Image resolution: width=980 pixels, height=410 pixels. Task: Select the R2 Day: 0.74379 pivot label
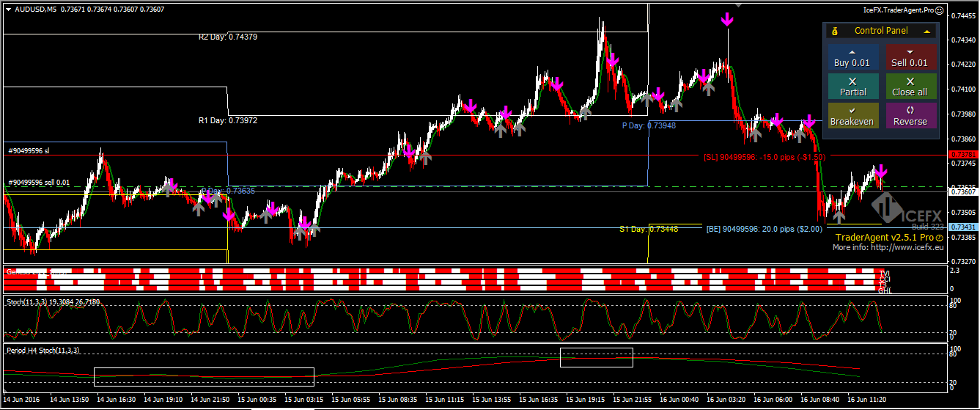coord(228,37)
